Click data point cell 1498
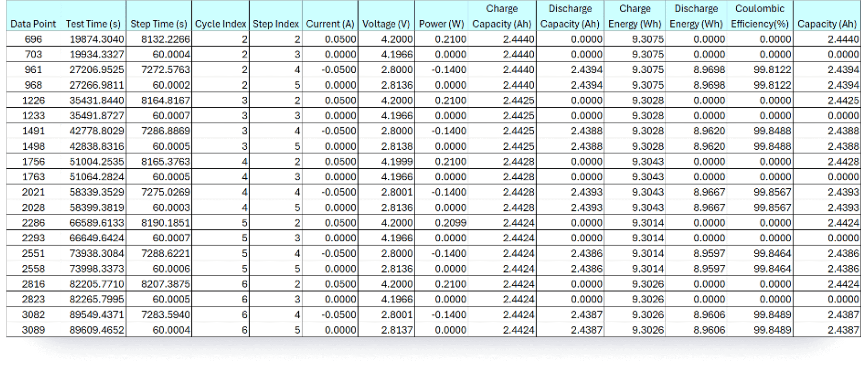Viewport: 868px width, 367px height. [x=33, y=146]
